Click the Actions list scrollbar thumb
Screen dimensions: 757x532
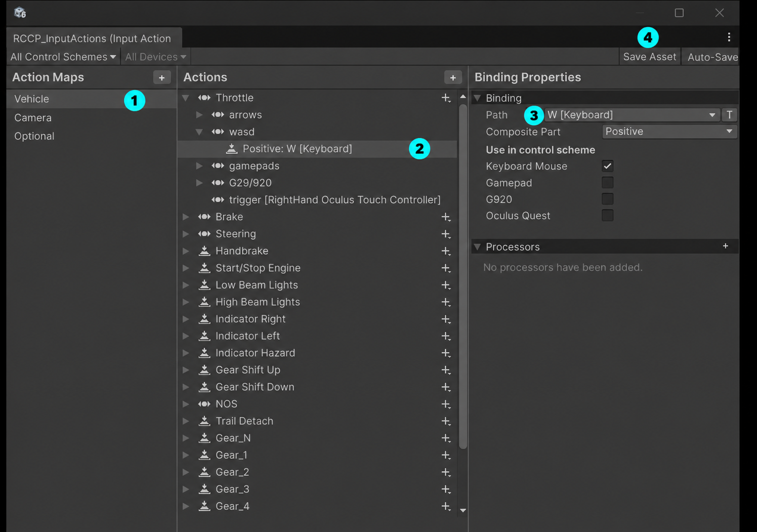(463, 276)
